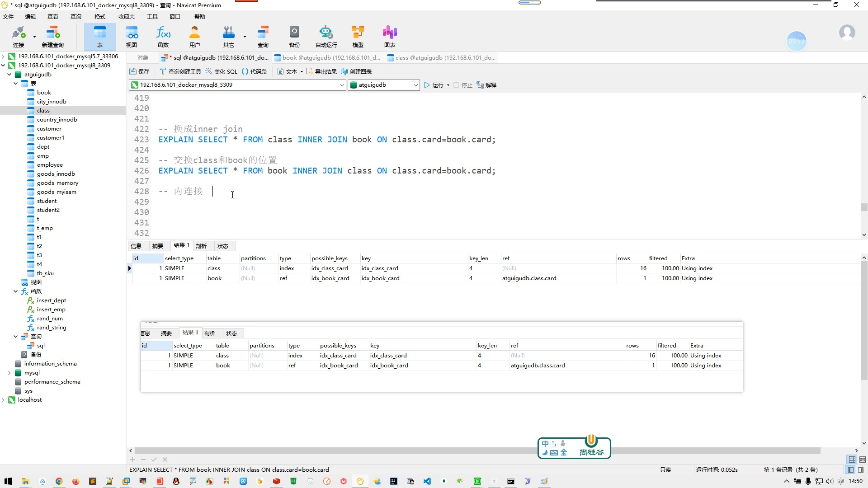Insert a code snippet (代码段)
This screenshot has height=488, width=868.
(x=254, y=71)
